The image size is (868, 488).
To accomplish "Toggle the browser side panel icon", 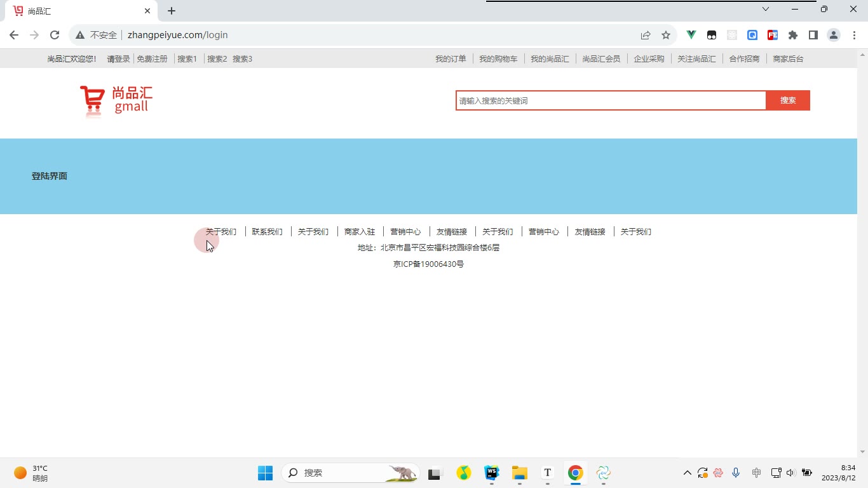I will pyautogui.click(x=813, y=35).
